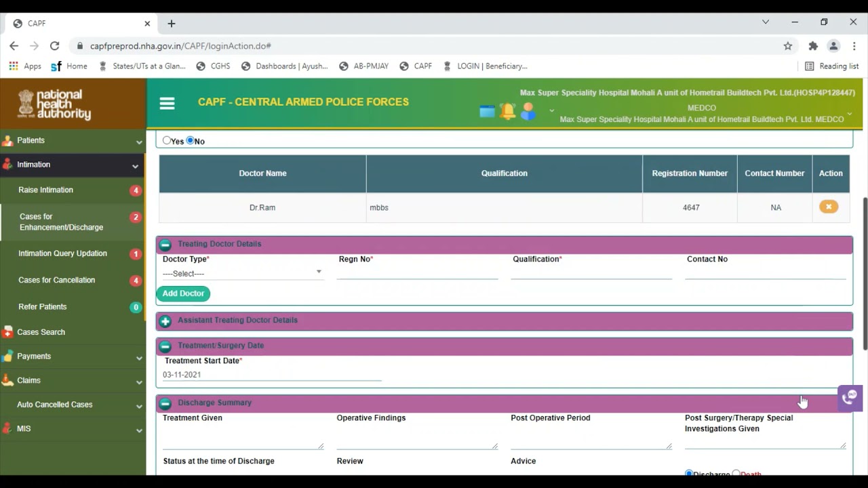Click the blue folder icon in header
Viewport: 868px width, 488px height.
pos(487,112)
